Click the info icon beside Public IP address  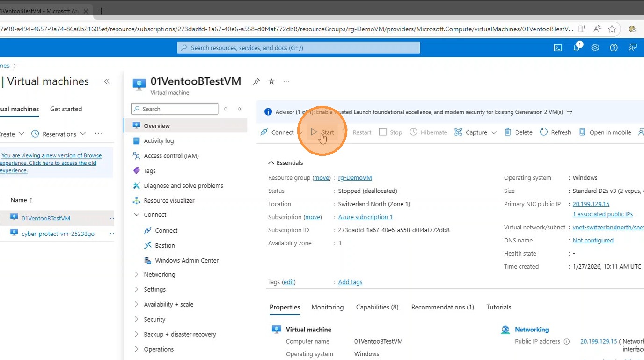pos(567,342)
